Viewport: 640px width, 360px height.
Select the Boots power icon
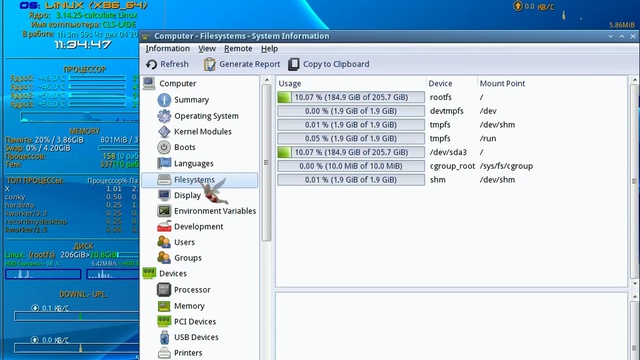coord(164,147)
